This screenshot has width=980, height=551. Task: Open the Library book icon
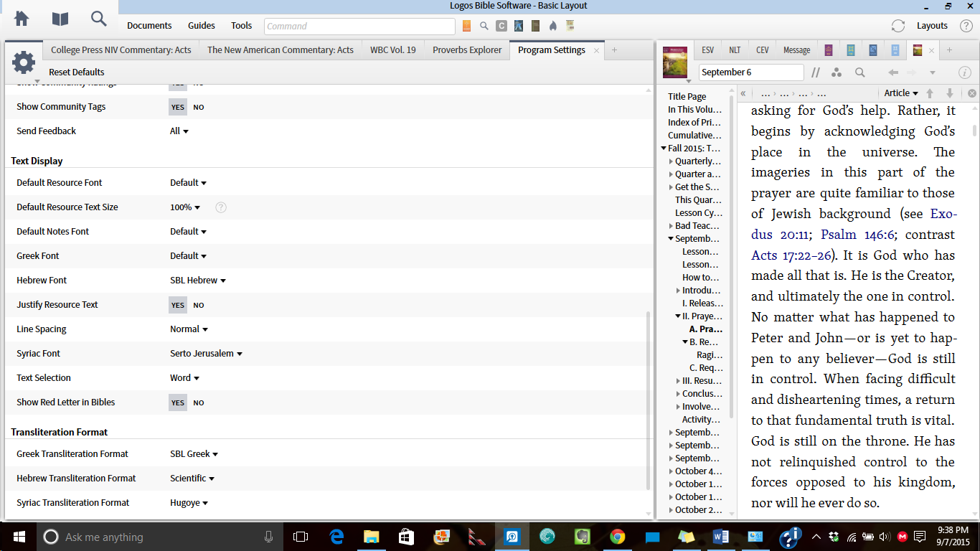point(60,19)
